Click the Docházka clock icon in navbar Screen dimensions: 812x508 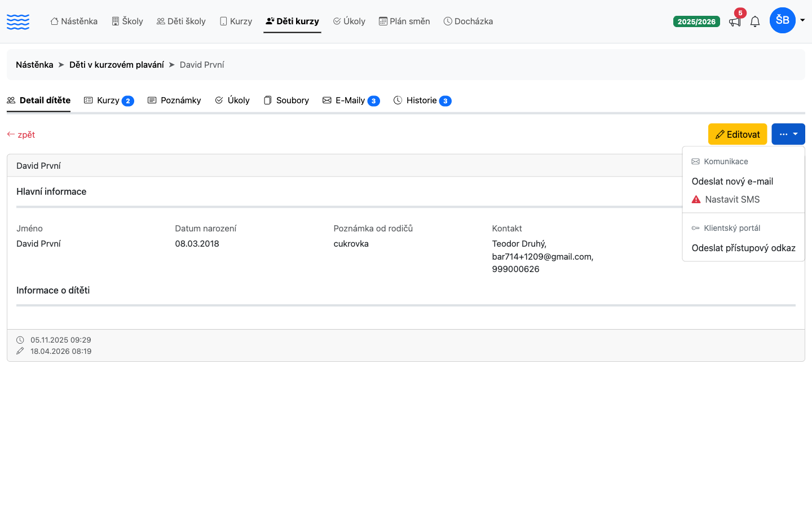click(448, 21)
